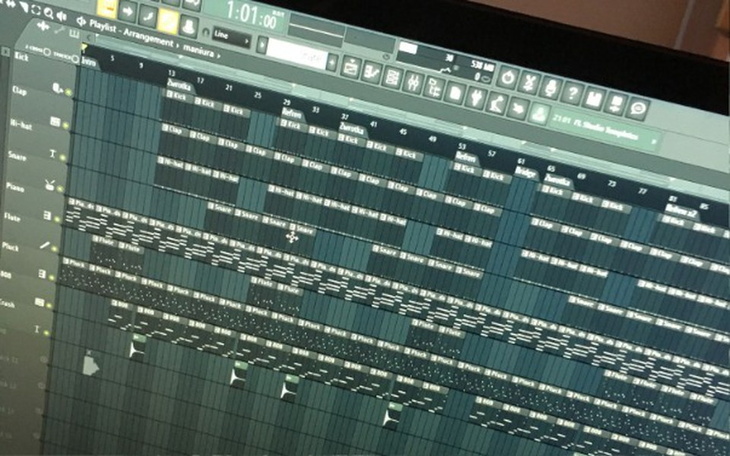
Task: Open the Piano roll icon
Action: click(x=371, y=70)
